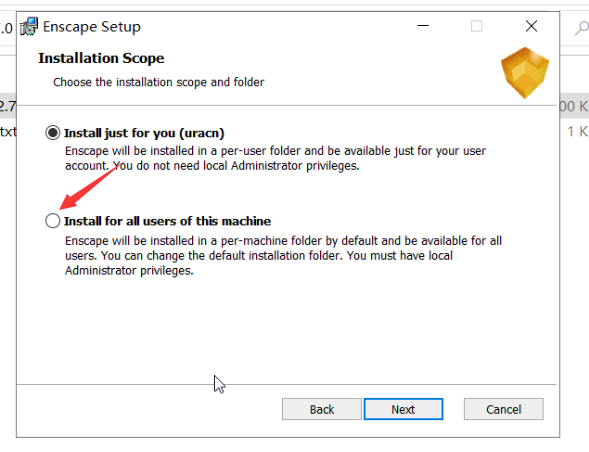This screenshot has height=452, width=589.
Task: Select the txt file row behind dialog
Action: coord(8,132)
